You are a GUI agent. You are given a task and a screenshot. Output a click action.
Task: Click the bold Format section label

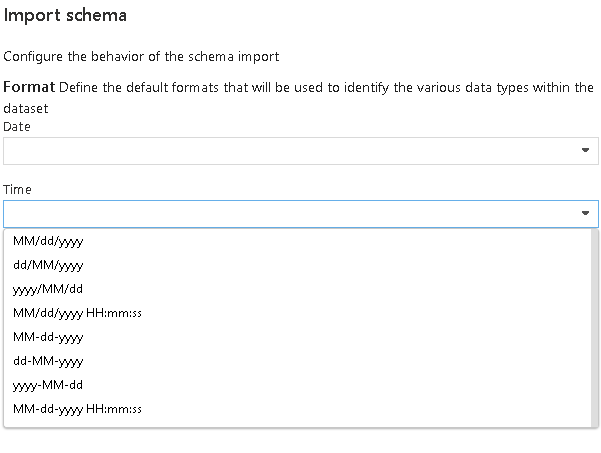click(29, 87)
